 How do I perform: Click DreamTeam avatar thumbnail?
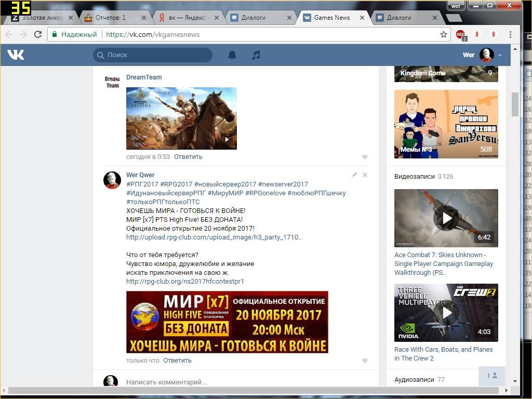(112, 82)
